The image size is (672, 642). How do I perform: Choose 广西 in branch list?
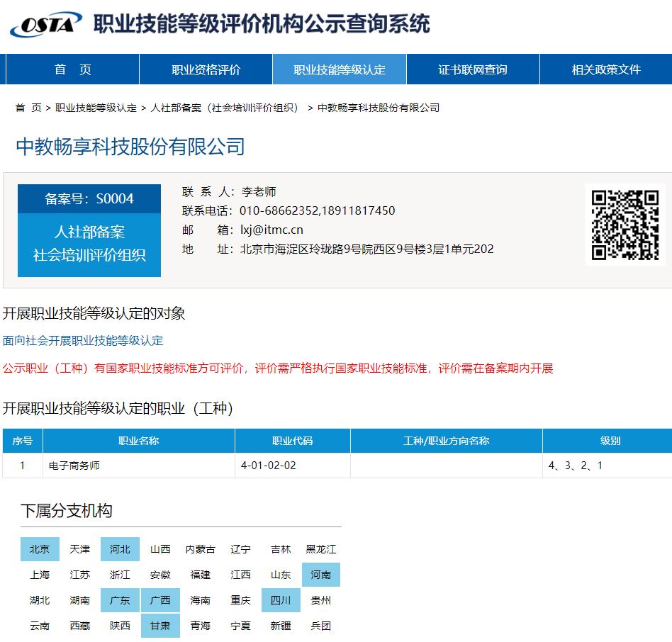pyautogui.click(x=160, y=600)
